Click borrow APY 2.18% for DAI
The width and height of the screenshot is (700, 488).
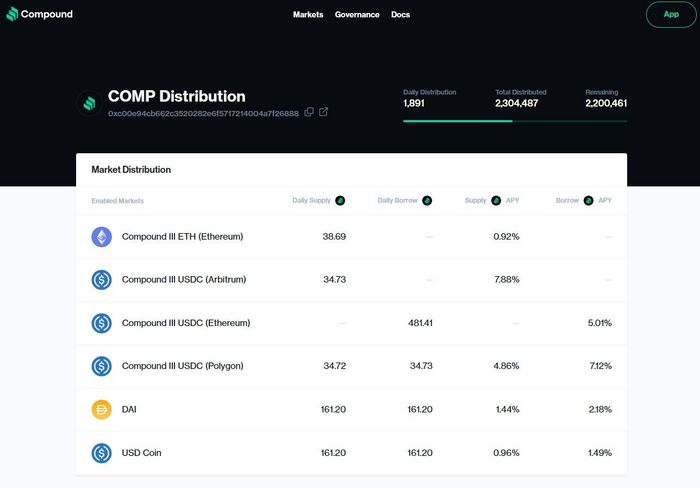pos(600,409)
